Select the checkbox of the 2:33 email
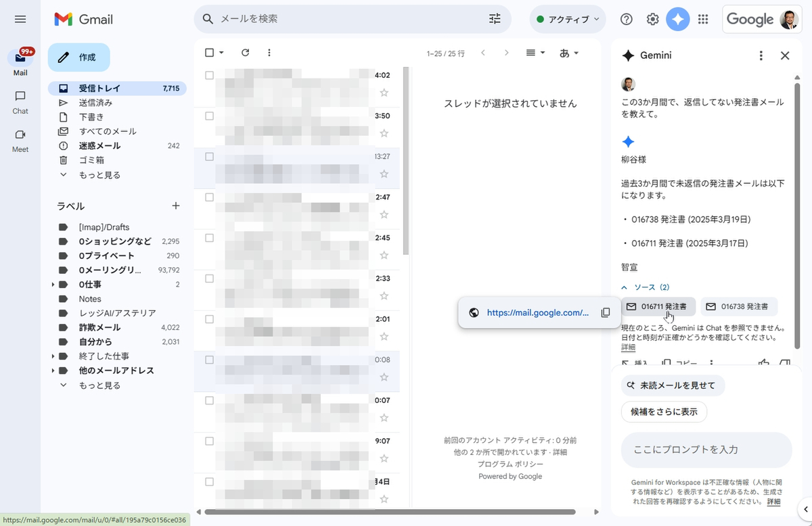Screen dimensions: 812x526 209,278
